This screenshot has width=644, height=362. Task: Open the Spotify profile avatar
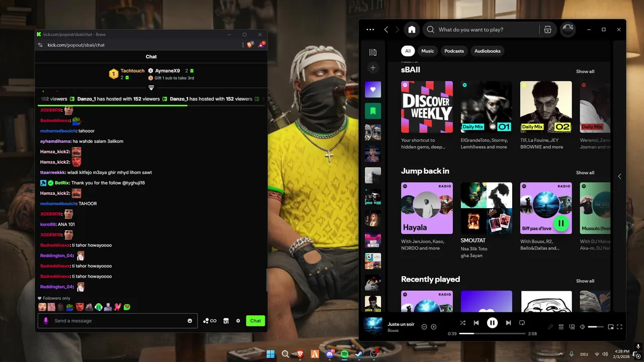pos(568,30)
